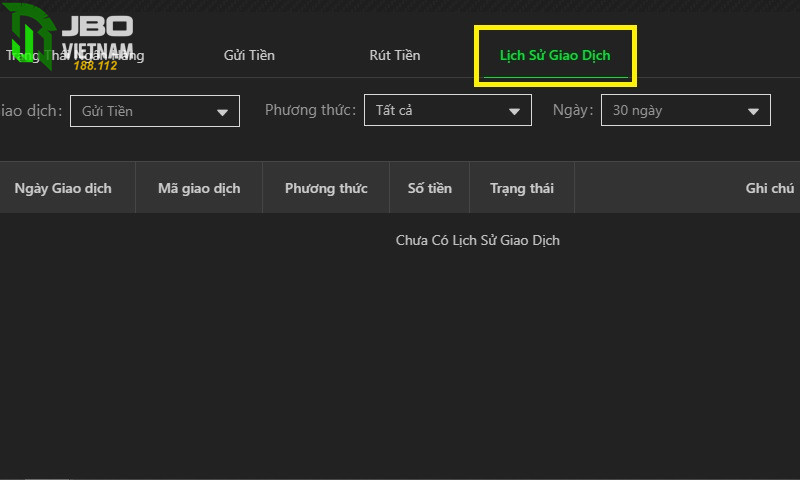Switch to the Rút Tiền tab
The width and height of the screenshot is (800, 480).
pos(394,55)
